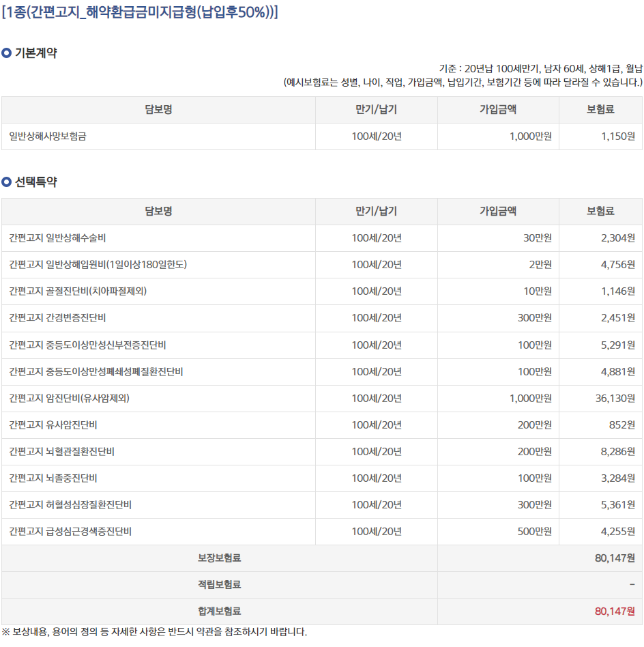Click the 1,146원 premium value

(618, 291)
